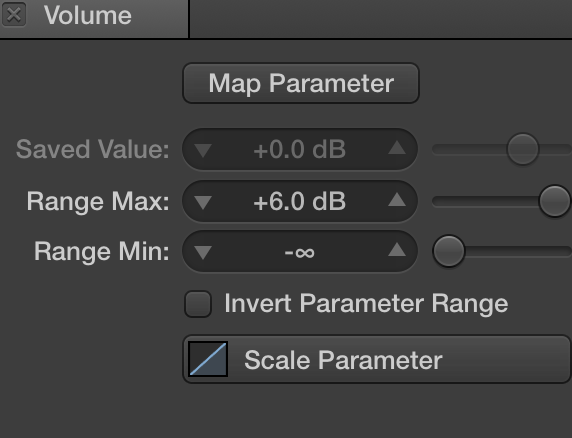Enable Invert Parameter Range checkbox

[198, 304]
